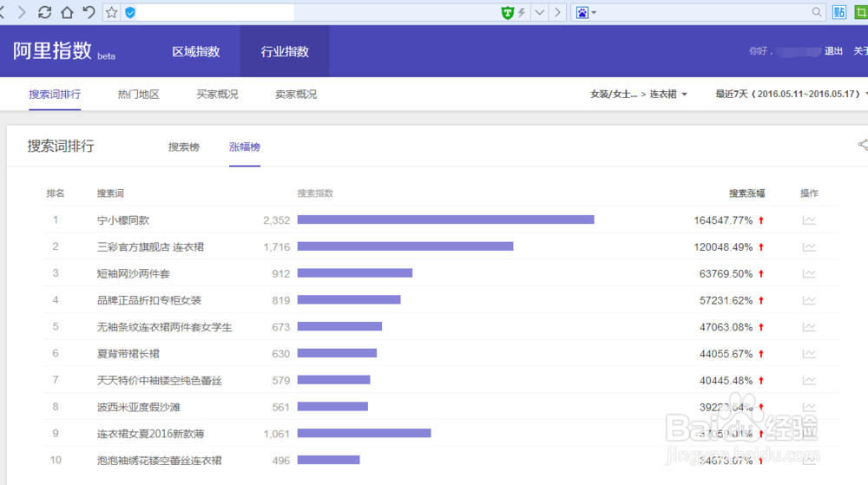Click the 阿里指数 logo
868x485 pixels.
pos(52,50)
